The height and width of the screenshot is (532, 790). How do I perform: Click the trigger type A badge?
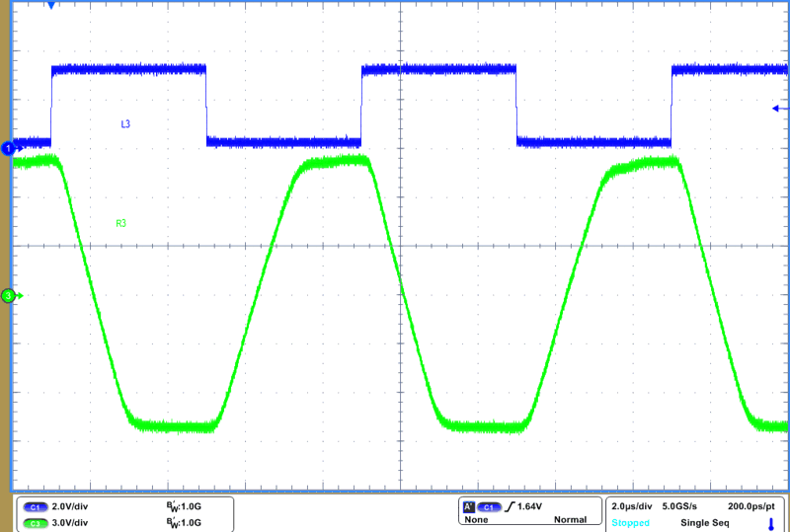(x=468, y=506)
